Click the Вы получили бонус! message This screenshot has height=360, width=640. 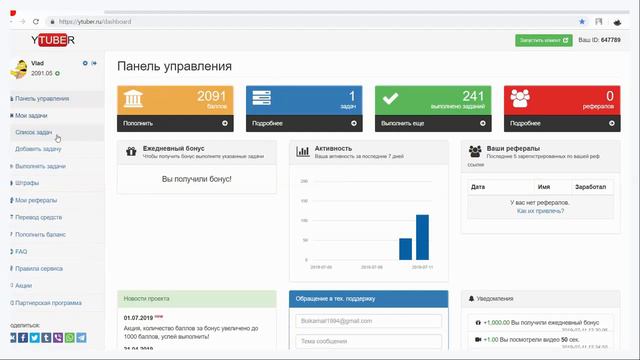click(197, 179)
